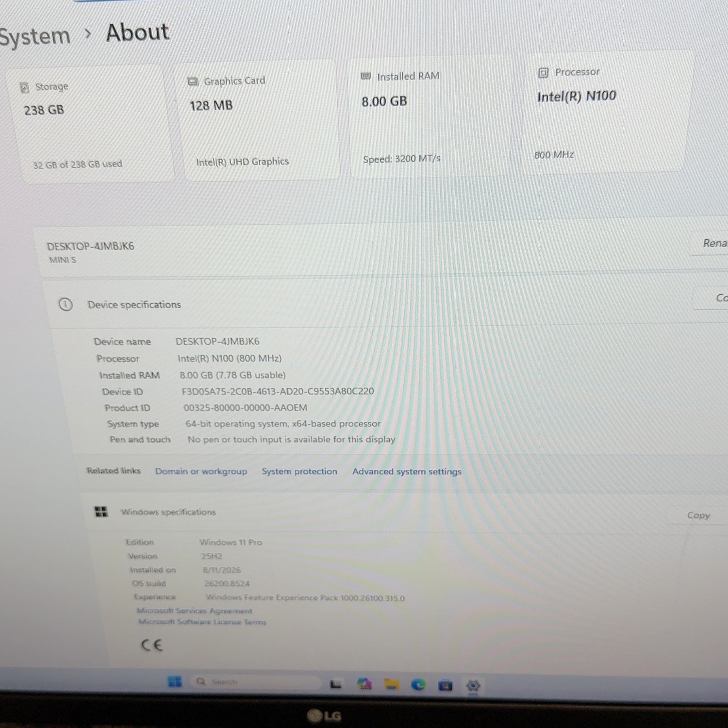The height and width of the screenshot is (728, 728).
Task: Open File Explorer from the taskbar
Action: click(x=391, y=684)
